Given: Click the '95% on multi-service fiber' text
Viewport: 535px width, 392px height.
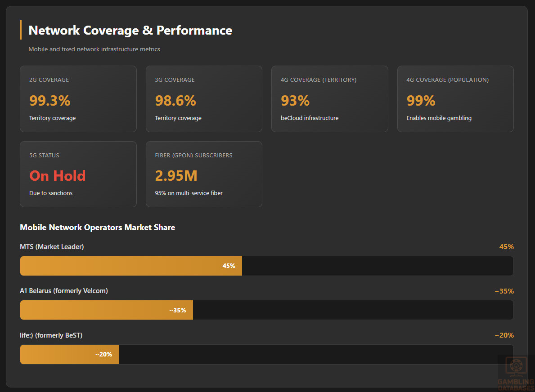Looking at the screenshot, I should point(189,193).
